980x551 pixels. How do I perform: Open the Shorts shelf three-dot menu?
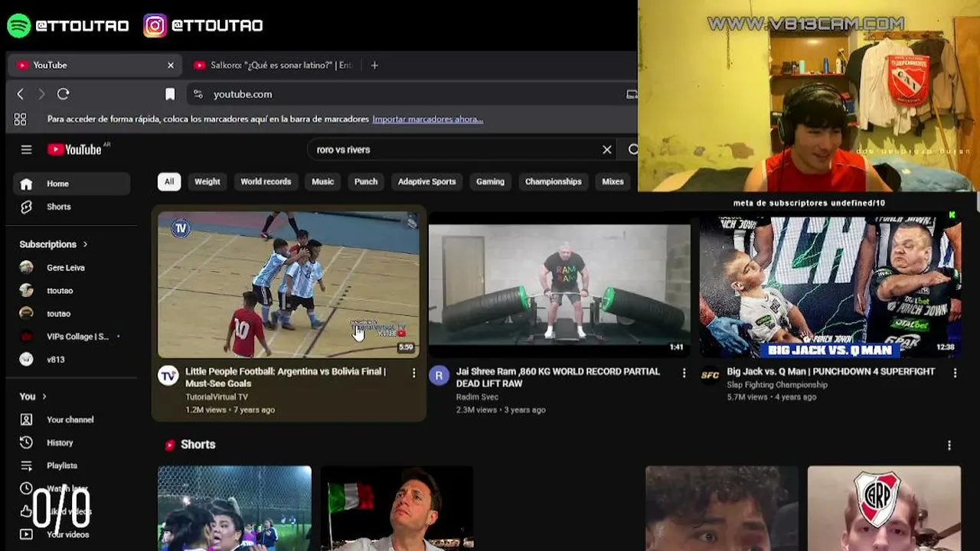click(x=949, y=445)
